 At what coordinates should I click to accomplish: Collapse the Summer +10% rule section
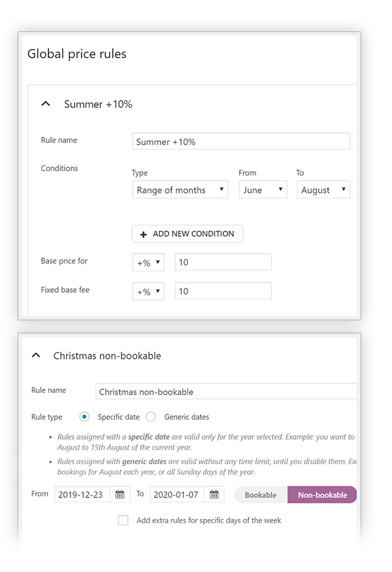(46, 104)
